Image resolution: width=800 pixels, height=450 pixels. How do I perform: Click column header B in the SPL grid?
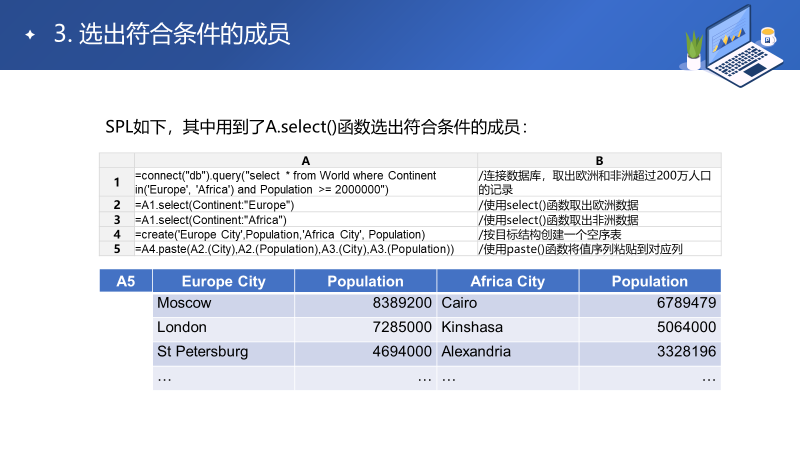[x=598, y=160]
